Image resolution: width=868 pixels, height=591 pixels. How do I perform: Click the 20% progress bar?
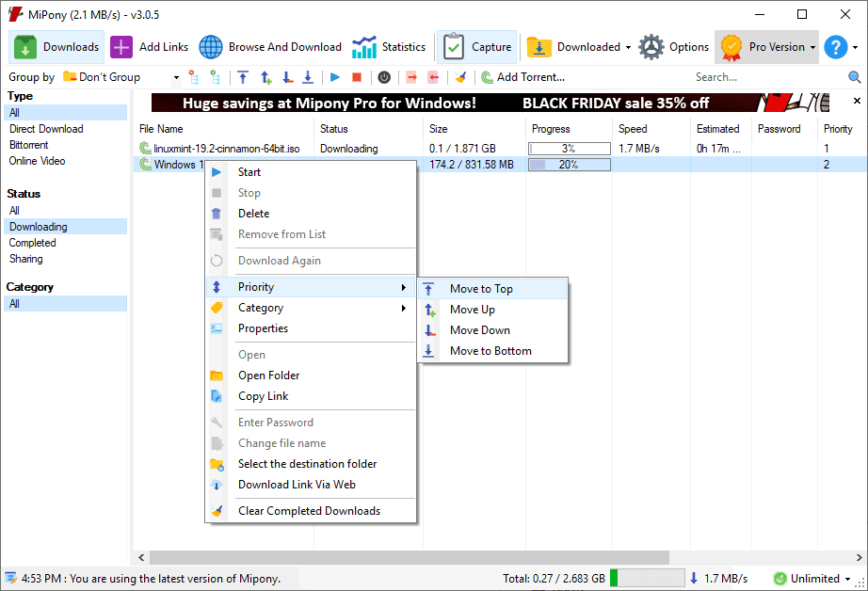[569, 165]
